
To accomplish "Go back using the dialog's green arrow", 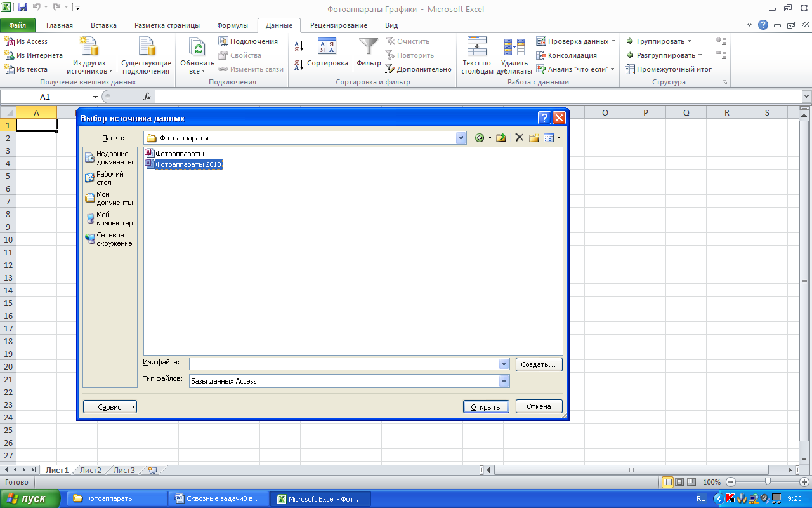I will [x=480, y=138].
